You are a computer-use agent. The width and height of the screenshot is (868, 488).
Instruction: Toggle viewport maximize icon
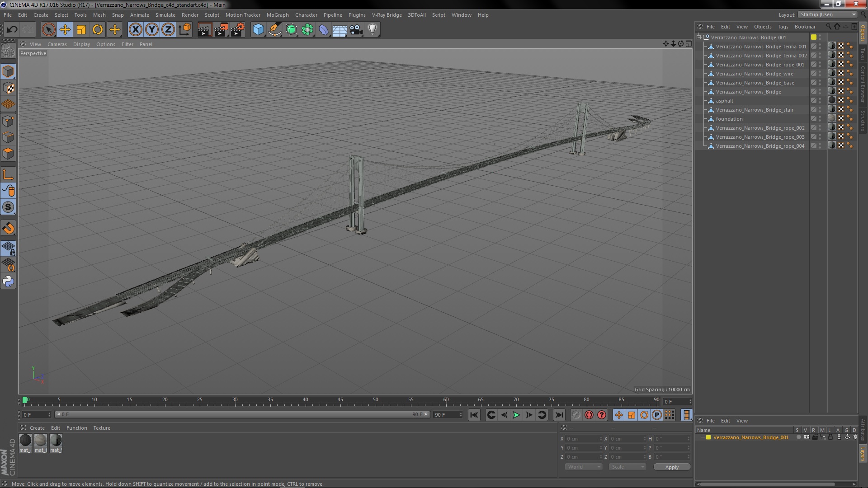[x=688, y=44]
